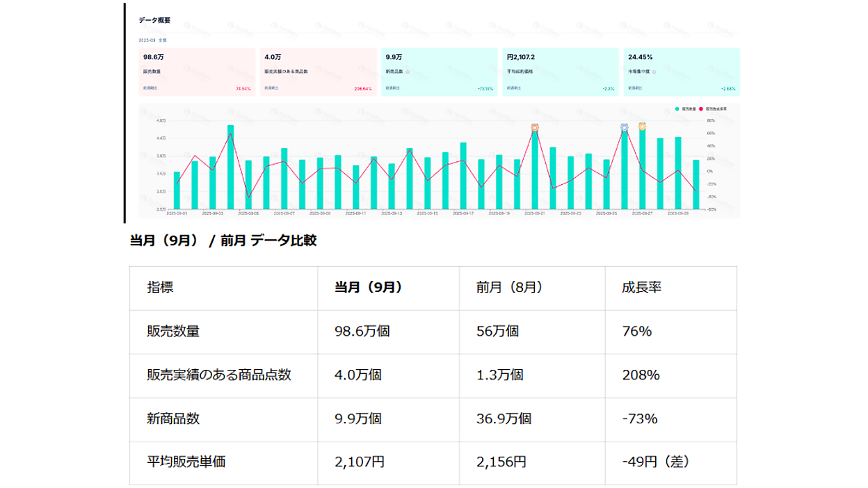Click the 74.54% growth value on the first card
The image size is (868, 488).
pos(243,89)
